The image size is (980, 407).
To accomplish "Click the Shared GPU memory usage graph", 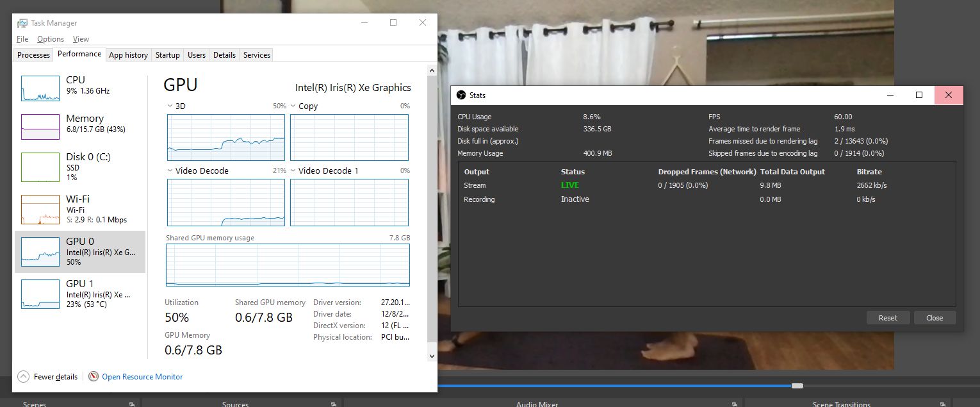I will [x=288, y=265].
